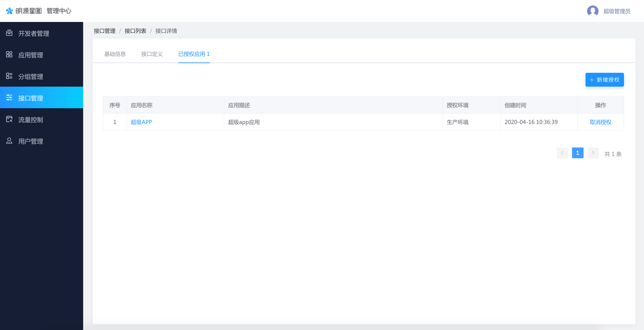Viewport: 644px width, 330px height.
Task: Click the developer management briefcase icon
Action: 9,33
